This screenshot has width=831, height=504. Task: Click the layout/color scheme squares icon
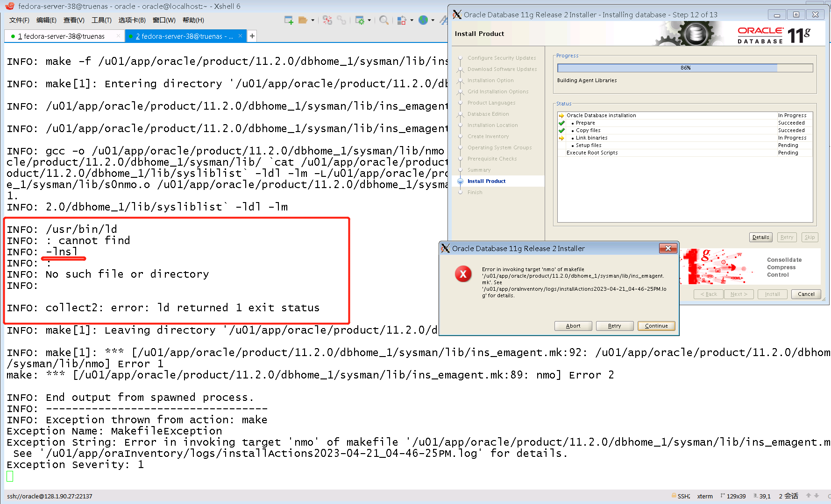(402, 20)
